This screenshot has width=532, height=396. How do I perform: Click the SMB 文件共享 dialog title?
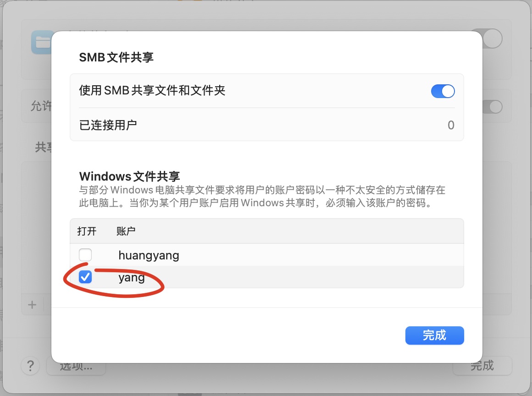coord(116,57)
